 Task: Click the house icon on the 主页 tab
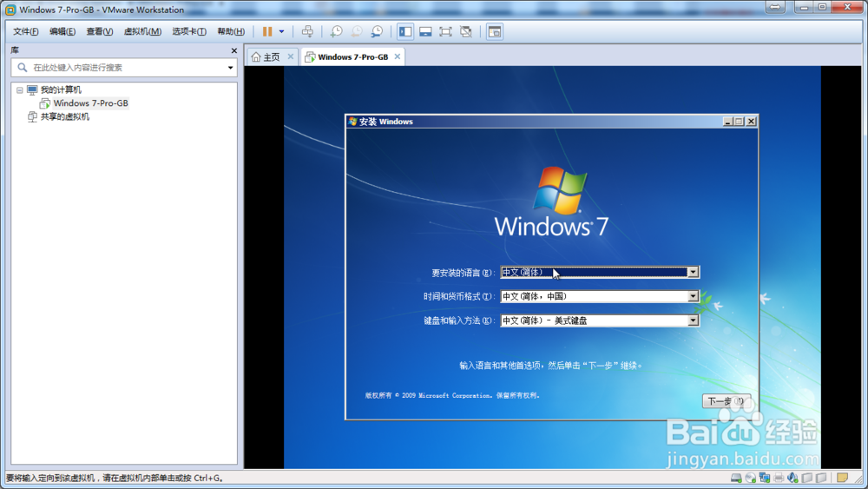coord(256,57)
